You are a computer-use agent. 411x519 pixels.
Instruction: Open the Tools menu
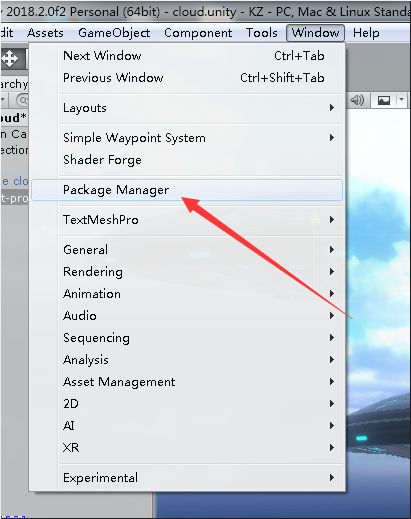point(262,33)
